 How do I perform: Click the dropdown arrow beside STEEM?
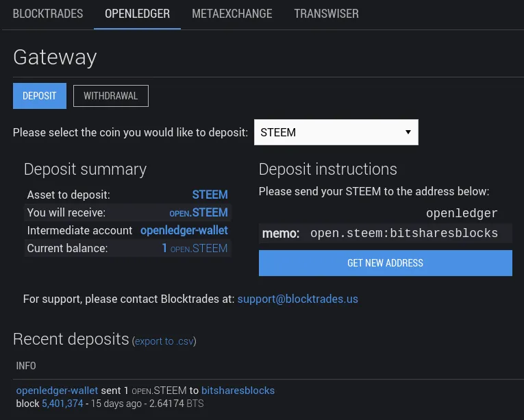(408, 132)
